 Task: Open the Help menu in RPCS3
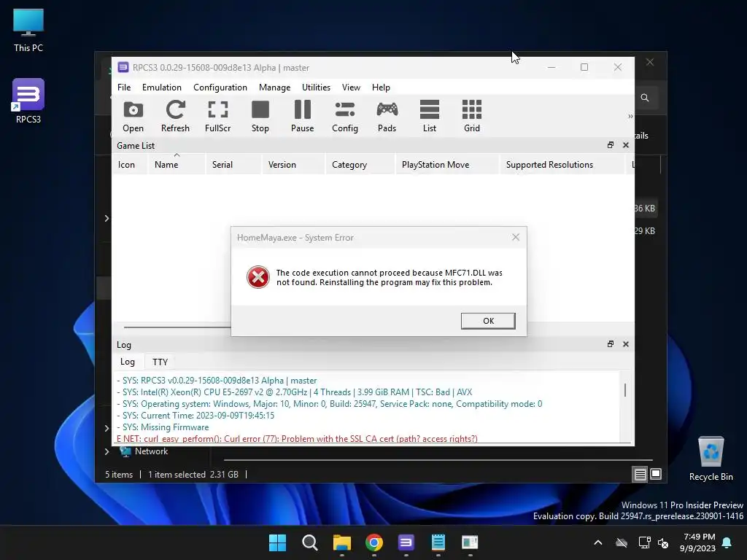pos(381,87)
